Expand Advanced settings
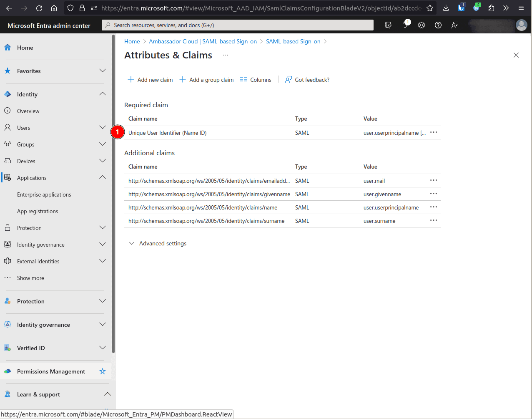 pos(158,243)
